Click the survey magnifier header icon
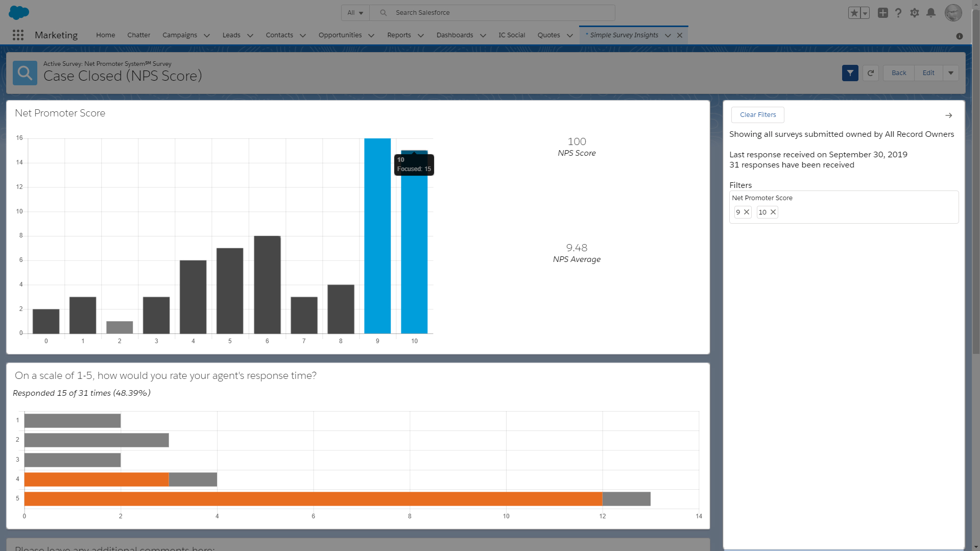Screen dimensions: 980x551 pyautogui.click(x=25, y=73)
